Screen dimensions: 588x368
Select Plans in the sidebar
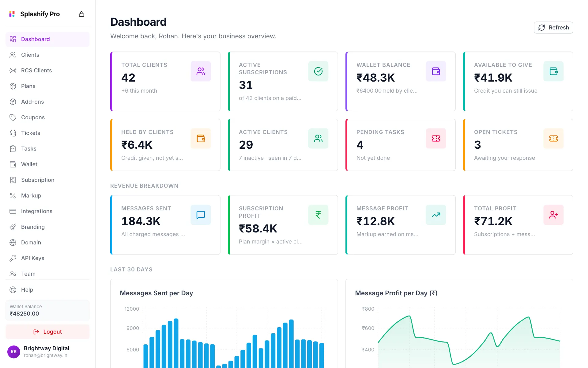coord(47,86)
